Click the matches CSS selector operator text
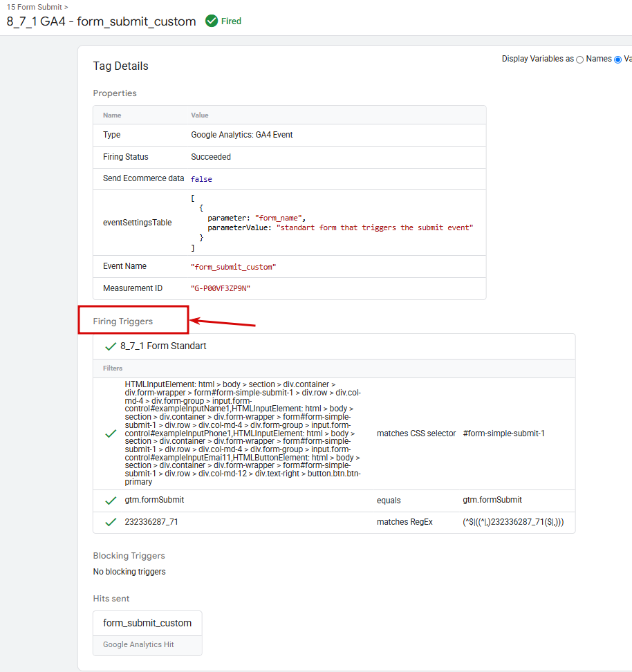This screenshot has width=632, height=672. (x=416, y=433)
